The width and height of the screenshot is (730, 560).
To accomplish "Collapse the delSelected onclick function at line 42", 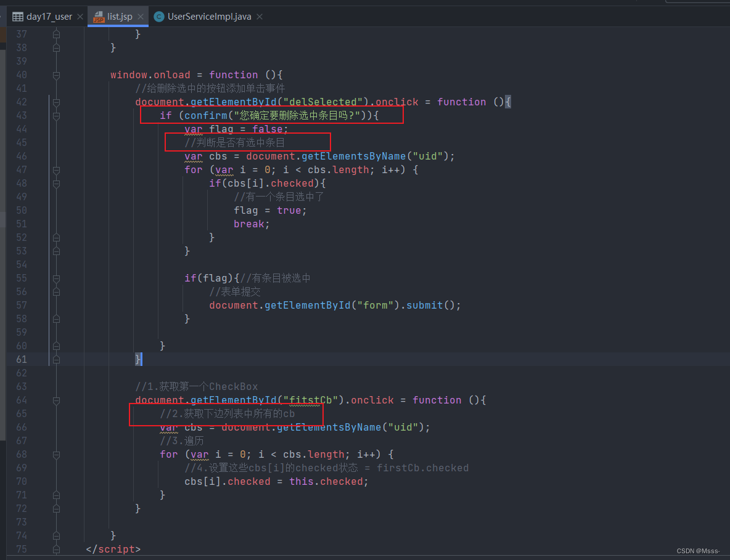I will (x=56, y=102).
